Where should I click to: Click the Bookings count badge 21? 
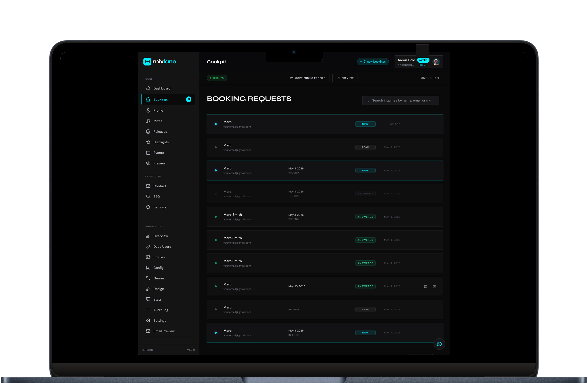pos(188,99)
